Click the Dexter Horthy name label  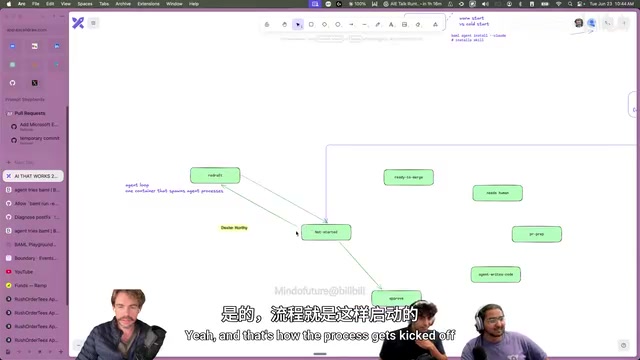coord(234,228)
